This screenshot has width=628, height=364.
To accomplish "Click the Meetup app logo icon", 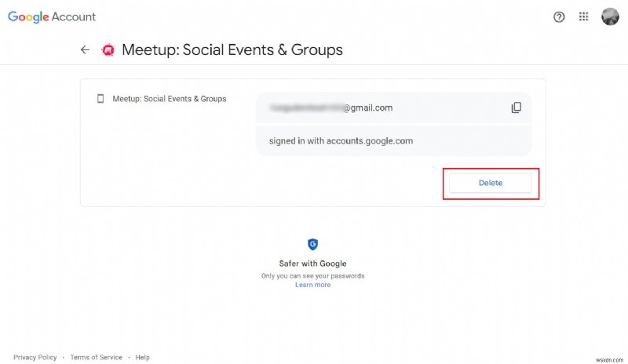I will [x=108, y=50].
